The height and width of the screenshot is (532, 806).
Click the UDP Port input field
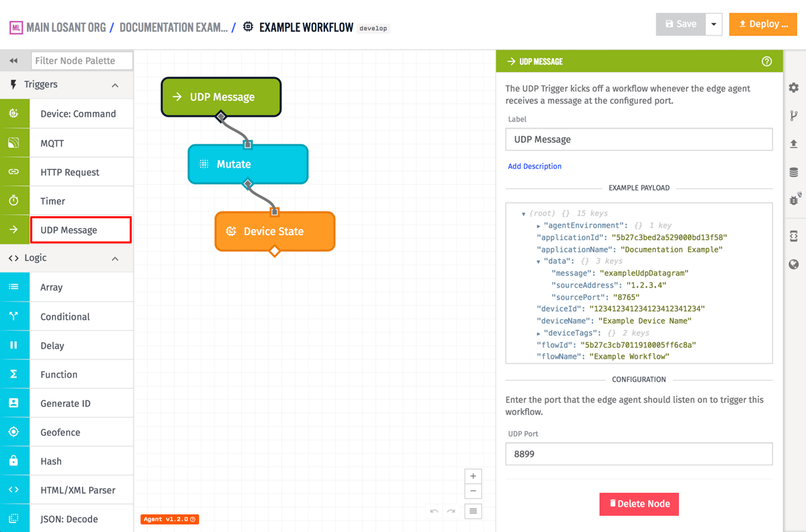pyautogui.click(x=639, y=454)
